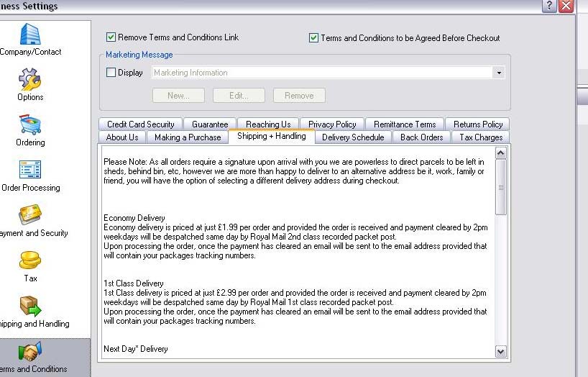The height and width of the screenshot is (377, 588).
Task: Select Terms and Conditions handshake icon
Action: (x=29, y=351)
